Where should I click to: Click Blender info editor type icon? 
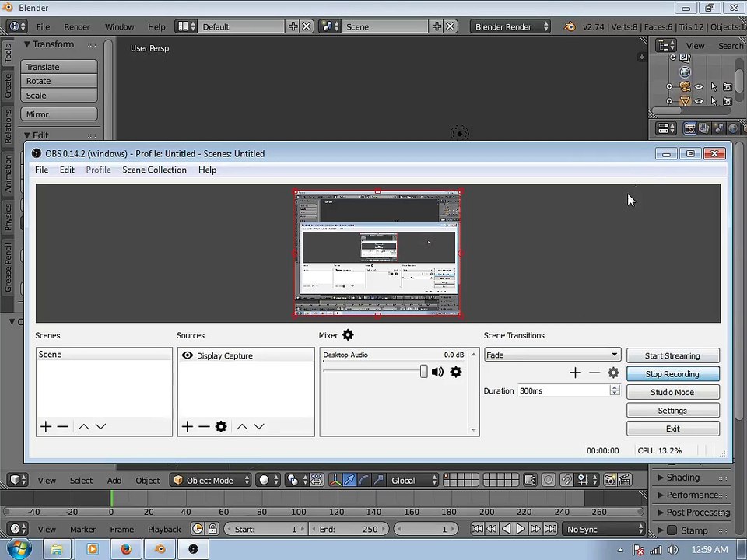[x=18, y=26]
